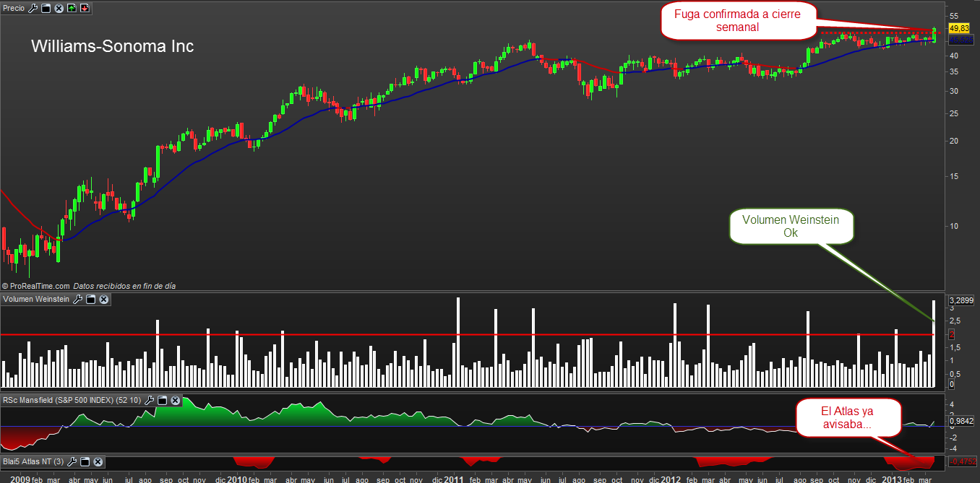
Task: Remove the Volumen Weinstein indicator
Action: click(103, 299)
